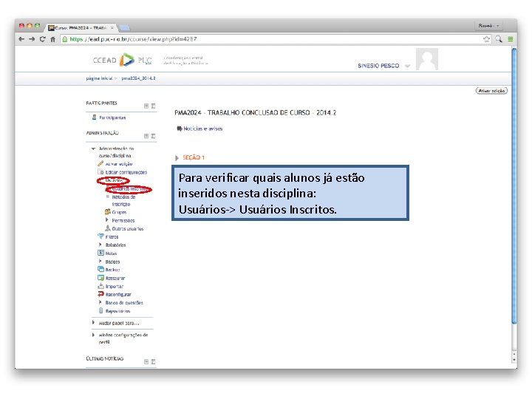Click the pma2024_2014.2 breadcrumb link
This screenshot has width=532, height=399.
click(x=138, y=78)
